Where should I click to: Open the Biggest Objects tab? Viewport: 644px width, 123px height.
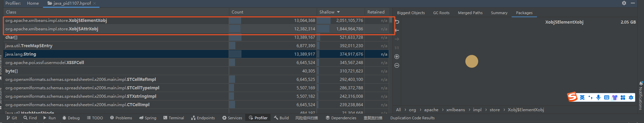click(411, 13)
